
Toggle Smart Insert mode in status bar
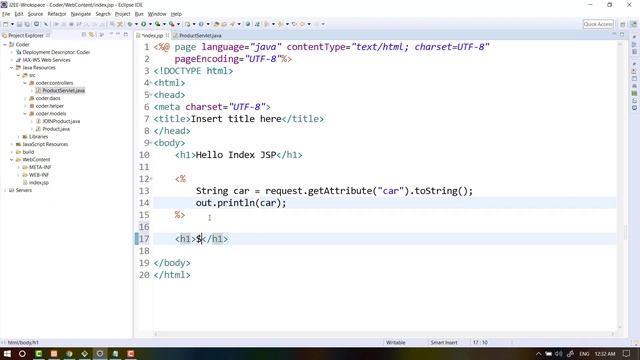444,342
